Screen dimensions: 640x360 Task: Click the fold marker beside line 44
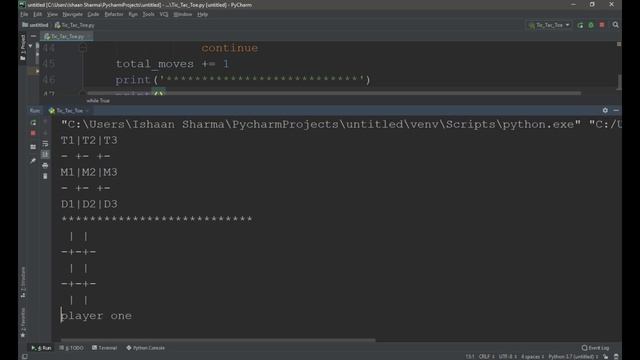pos(83,48)
